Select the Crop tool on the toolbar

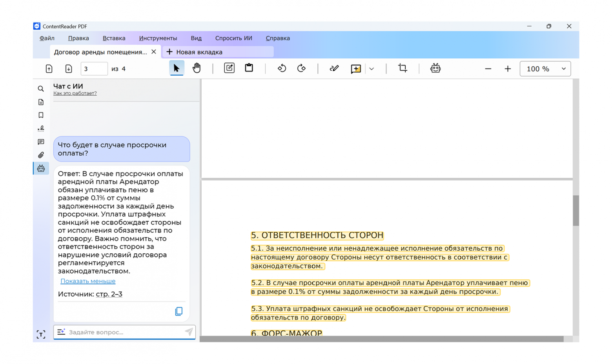point(402,68)
